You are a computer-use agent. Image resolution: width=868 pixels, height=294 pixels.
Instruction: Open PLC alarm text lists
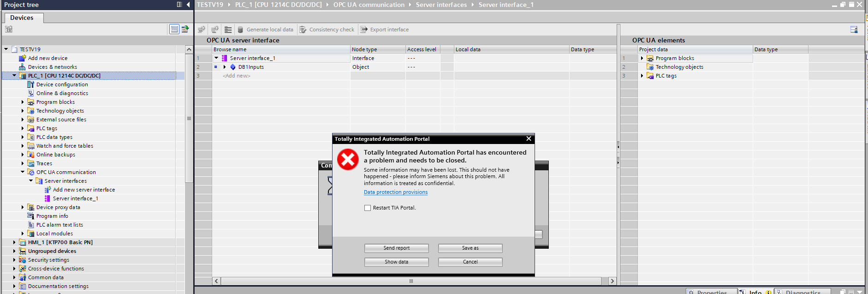click(x=59, y=225)
